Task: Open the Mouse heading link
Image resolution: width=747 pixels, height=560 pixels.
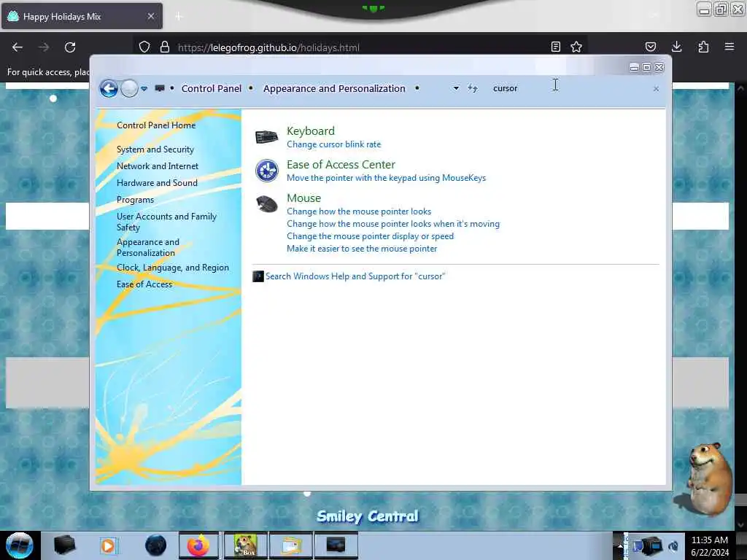Action: [303, 198]
